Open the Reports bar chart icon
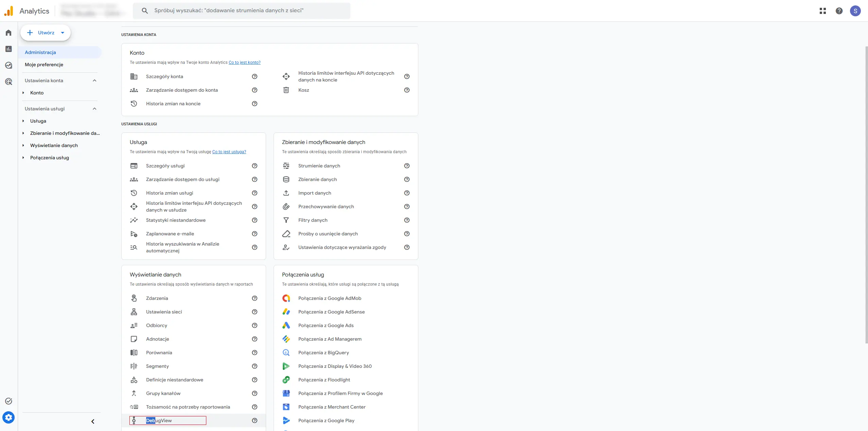 click(8, 49)
